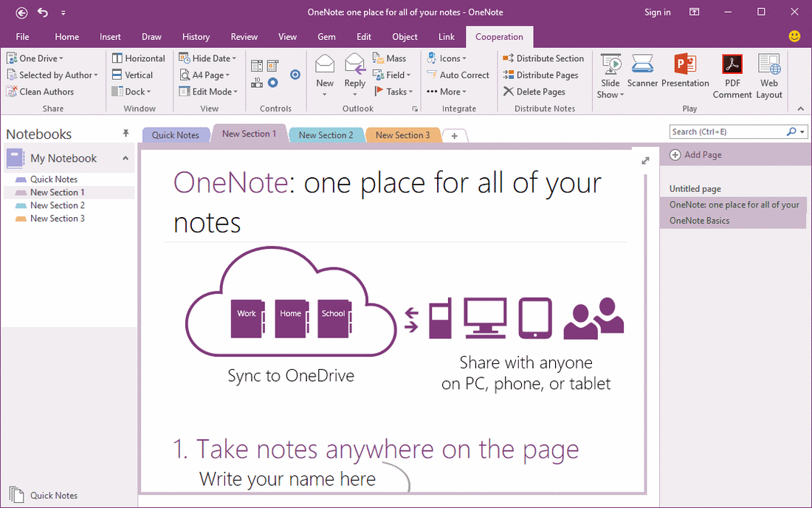The width and height of the screenshot is (812, 508).
Task: Click the solid blue ring control icon
Action: pos(273,83)
